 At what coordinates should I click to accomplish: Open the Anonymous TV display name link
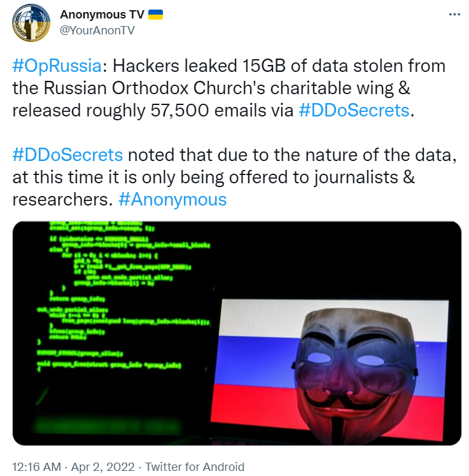click(x=102, y=15)
